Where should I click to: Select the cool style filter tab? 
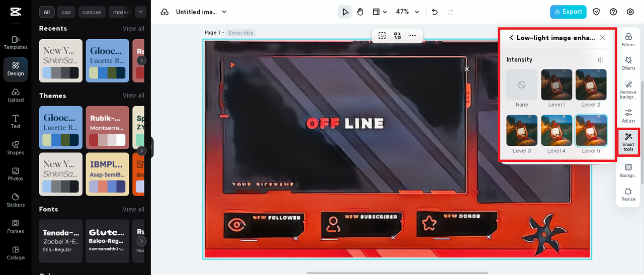66,12
